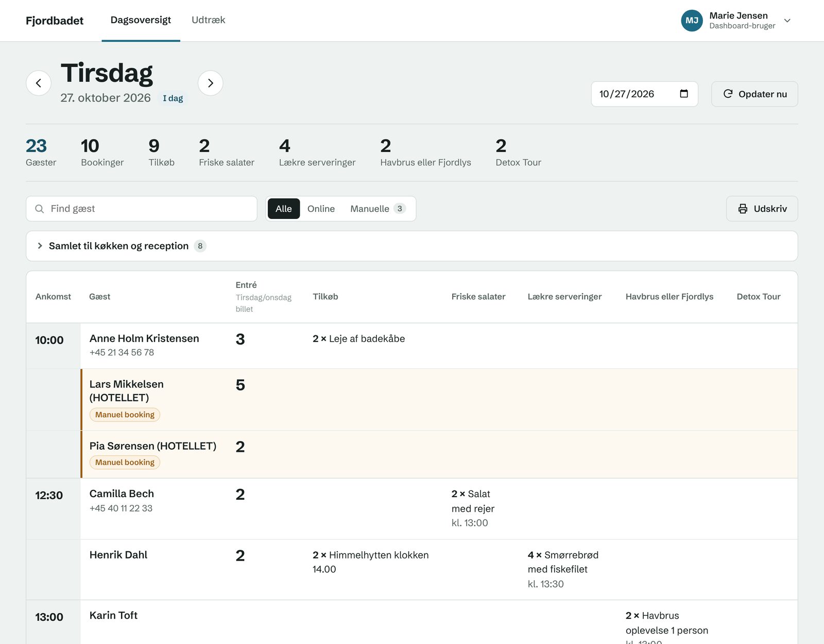This screenshot has width=824, height=644.
Task: Click Smørrebrød med fiskefilet entry
Action: tap(563, 569)
